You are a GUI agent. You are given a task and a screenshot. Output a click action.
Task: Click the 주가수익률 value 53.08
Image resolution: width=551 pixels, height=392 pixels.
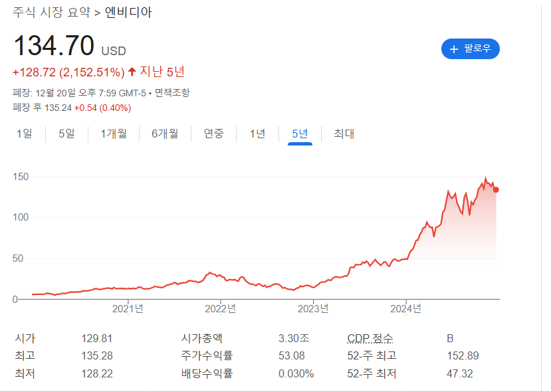point(292,356)
